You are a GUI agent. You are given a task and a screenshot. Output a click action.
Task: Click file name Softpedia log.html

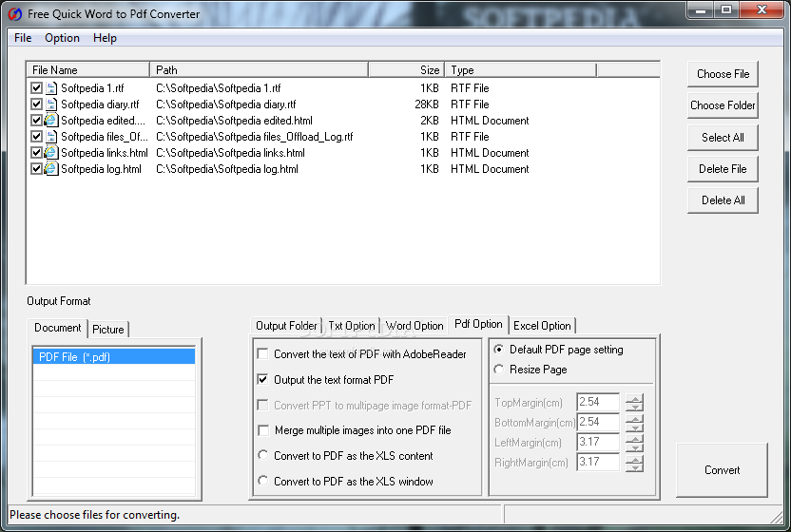pyautogui.click(x=101, y=169)
